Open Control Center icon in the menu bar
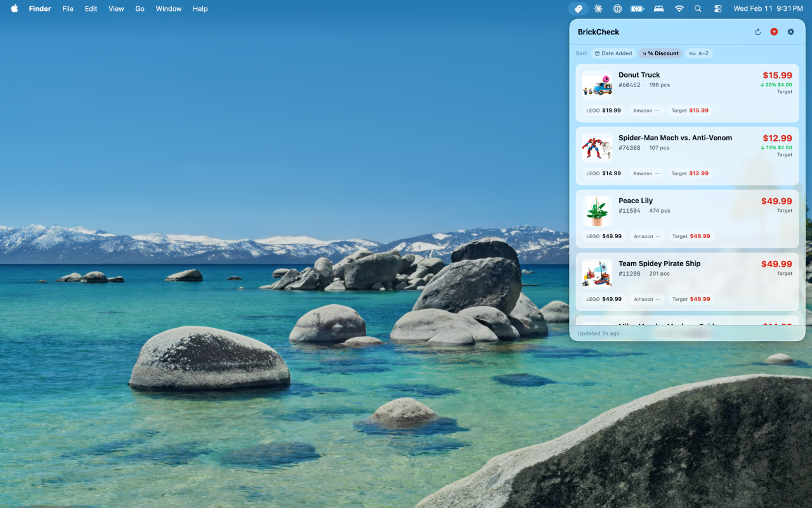The width and height of the screenshot is (812, 508). click(x=718, y=9)
